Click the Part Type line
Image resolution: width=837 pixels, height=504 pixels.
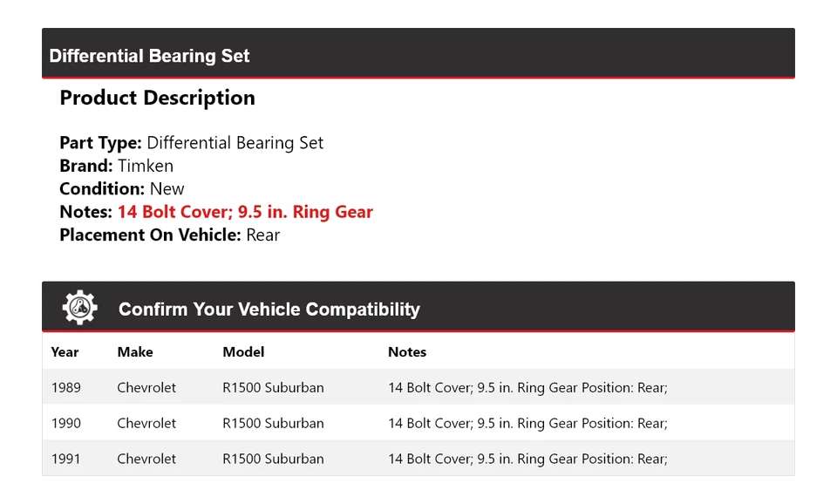pos(191,143)
